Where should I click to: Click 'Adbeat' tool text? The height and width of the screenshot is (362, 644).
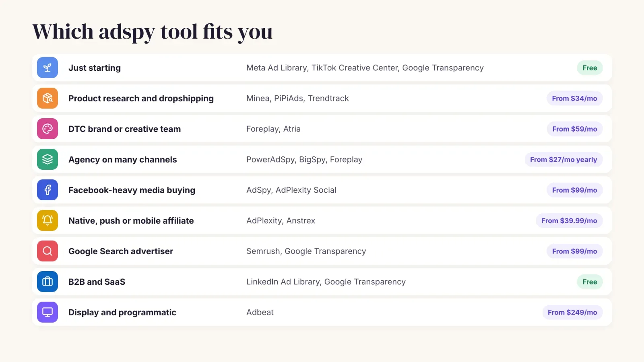pyautogui.click(x=260, y=313)
